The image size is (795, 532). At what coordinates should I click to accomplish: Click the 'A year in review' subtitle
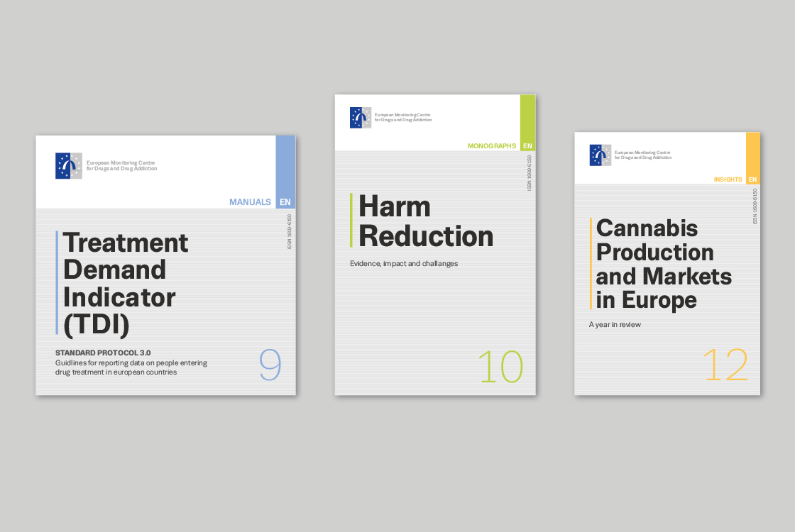click(x=615, y=325)
